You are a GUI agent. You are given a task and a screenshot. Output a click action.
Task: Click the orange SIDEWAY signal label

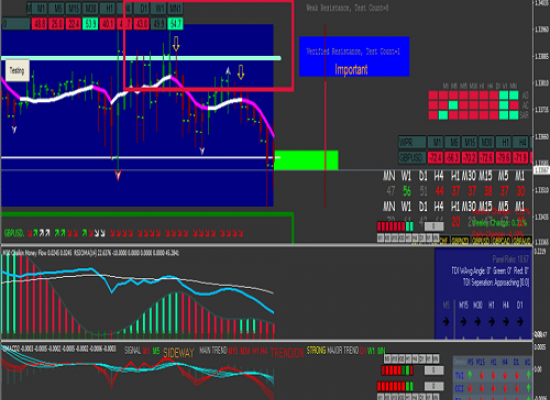[x=179, y=352]
